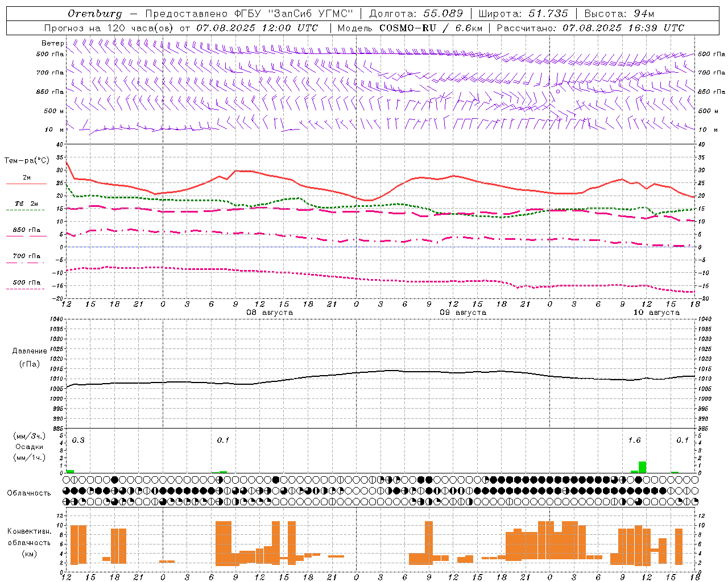Click the Рассчитано: 07.08.2025 16:39 UTC text

(590, 28)
